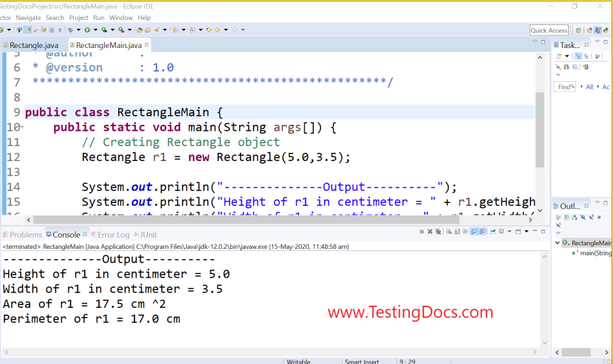Toggle Task List Categorized view icon
Image resolution: width=613 pixels, height=364 pixels.
coord(578,56)
